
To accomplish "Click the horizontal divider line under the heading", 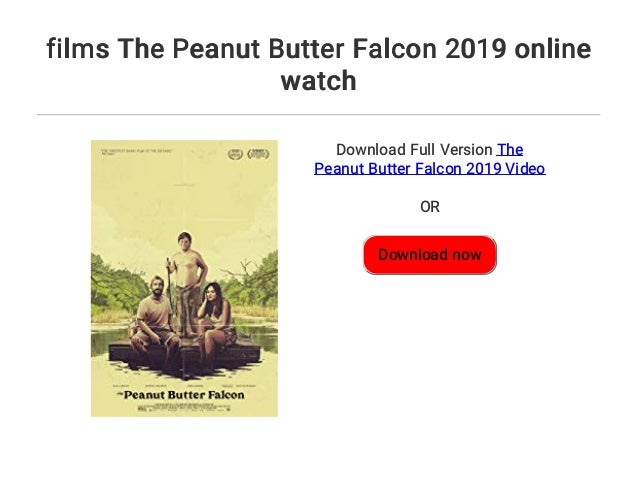I will click(x=319, y=115).
